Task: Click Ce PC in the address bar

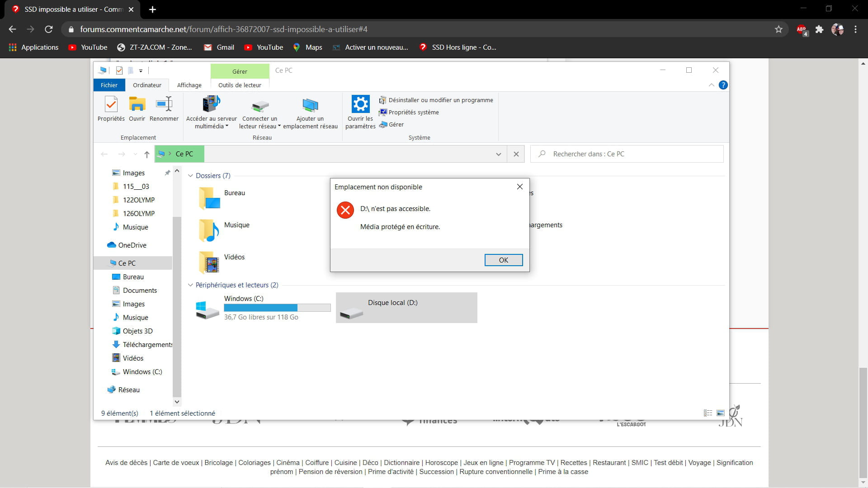Action: (184, 154)
